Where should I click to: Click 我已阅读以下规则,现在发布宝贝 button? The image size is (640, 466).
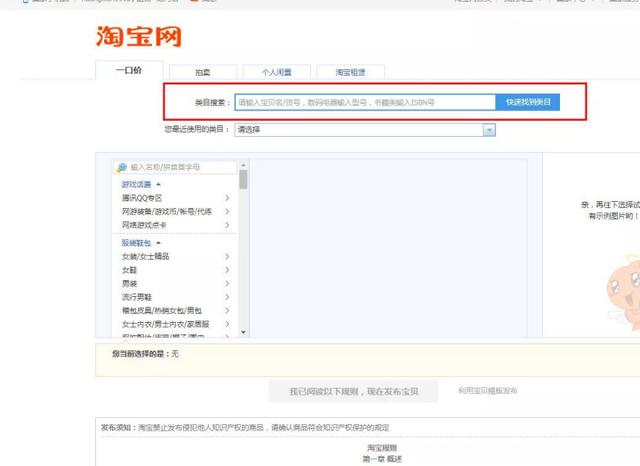click(354, 392)
